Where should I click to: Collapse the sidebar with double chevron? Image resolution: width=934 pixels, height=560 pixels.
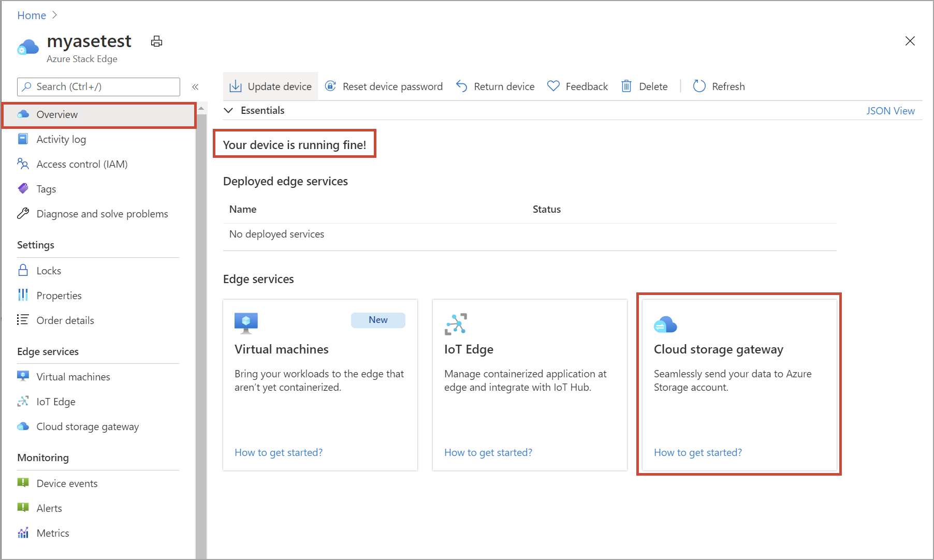tap(195, 87)
